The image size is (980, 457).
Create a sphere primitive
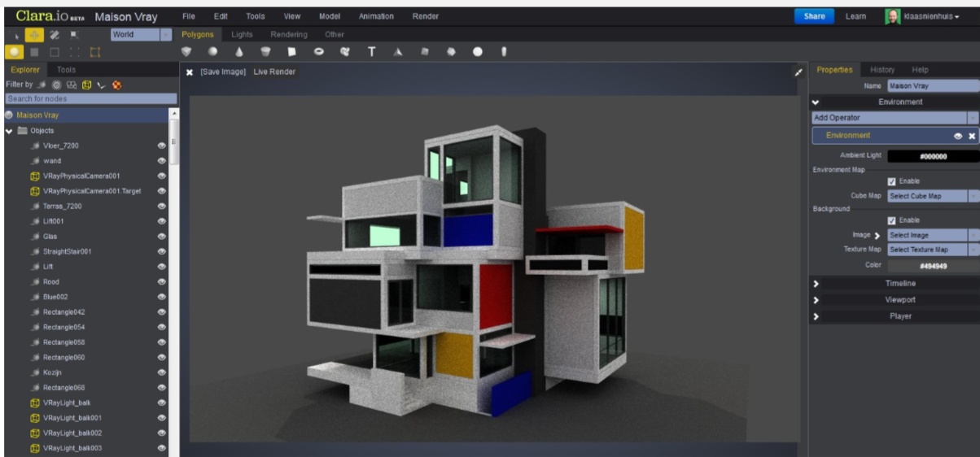(x=212, y=51)
